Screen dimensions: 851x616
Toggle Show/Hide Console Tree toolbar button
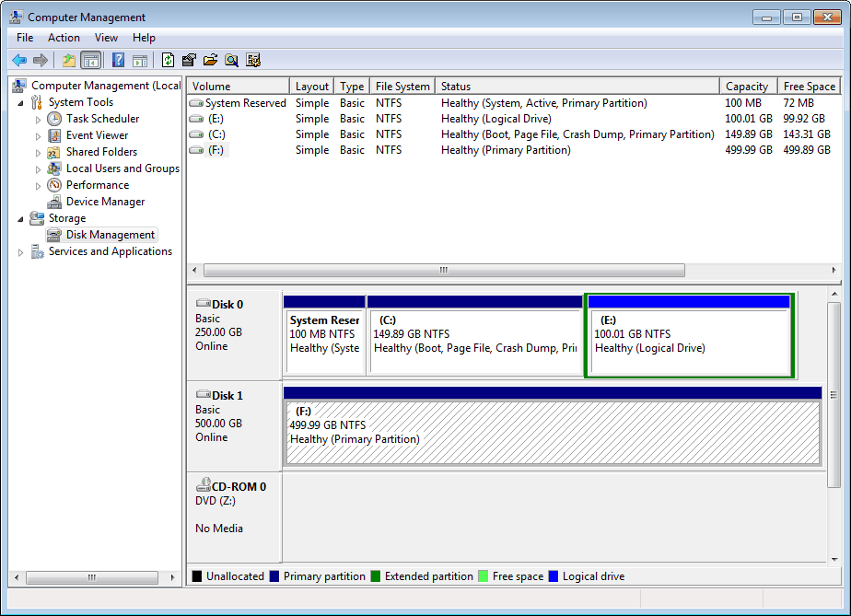tap(90, 60)
